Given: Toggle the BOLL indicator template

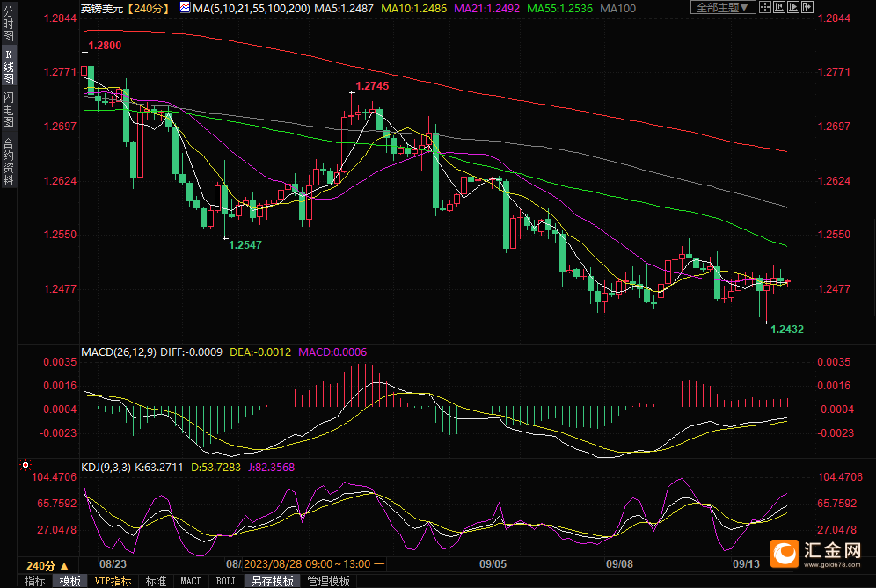Looking at the screenshot, I should (226, 581).
